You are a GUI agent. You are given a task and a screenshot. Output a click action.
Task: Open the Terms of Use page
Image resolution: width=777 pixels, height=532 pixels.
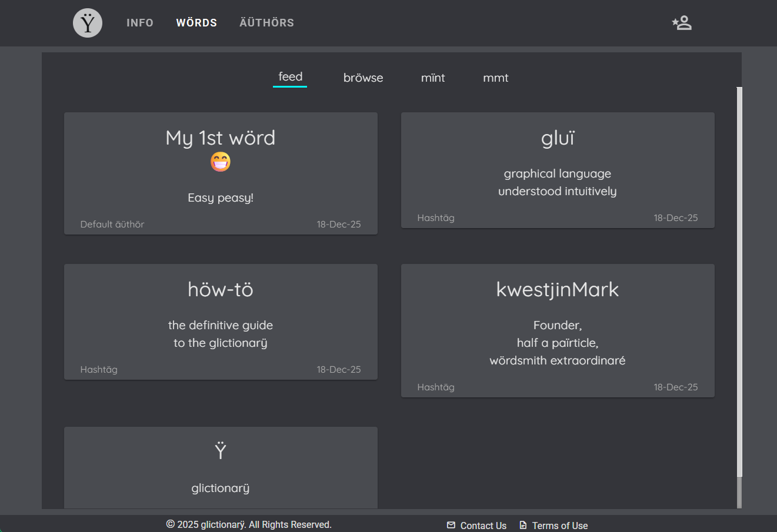(559, 525)
